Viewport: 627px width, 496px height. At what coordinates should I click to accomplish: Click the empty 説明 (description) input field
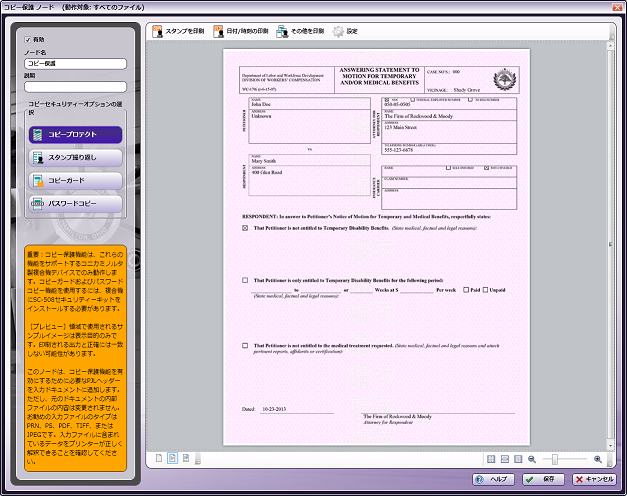pos(76,87)
